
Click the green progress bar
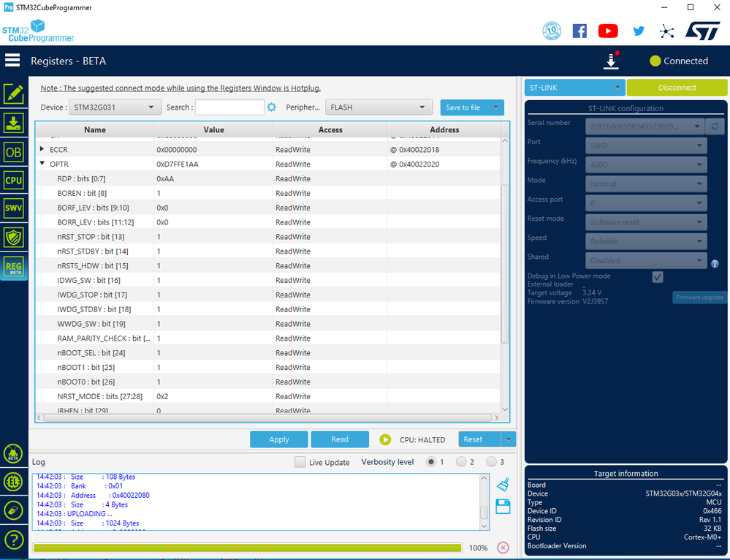coord(247,548)
